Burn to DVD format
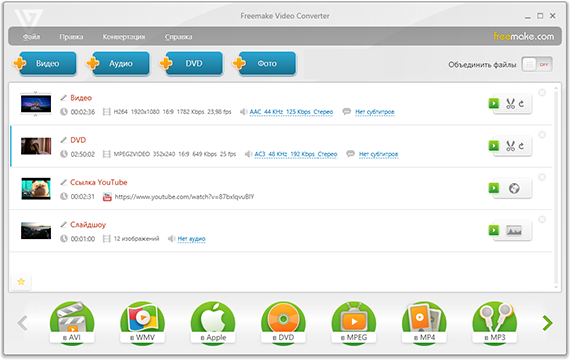Screen dimensions: 570x360 pyautogui.click(x=284, y=323)
